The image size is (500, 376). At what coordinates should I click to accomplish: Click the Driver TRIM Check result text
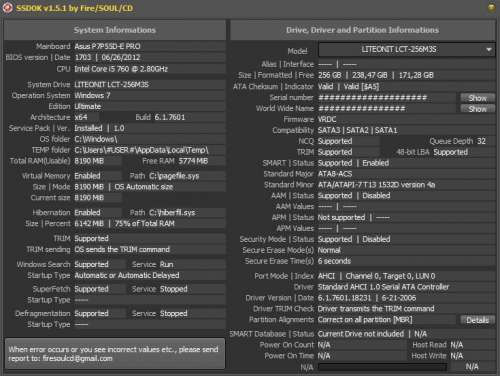(376, 309)
